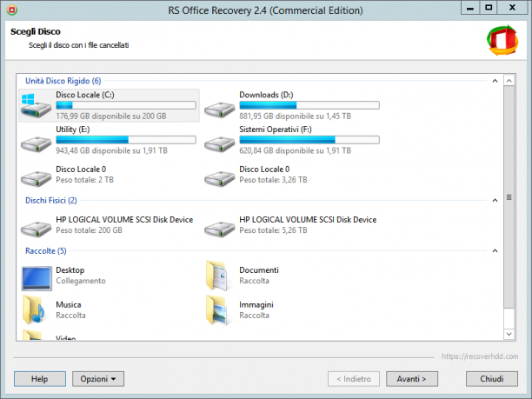Select the Disco Locale (C:) drive icon

pyautogui.click(x=36, y=106)
